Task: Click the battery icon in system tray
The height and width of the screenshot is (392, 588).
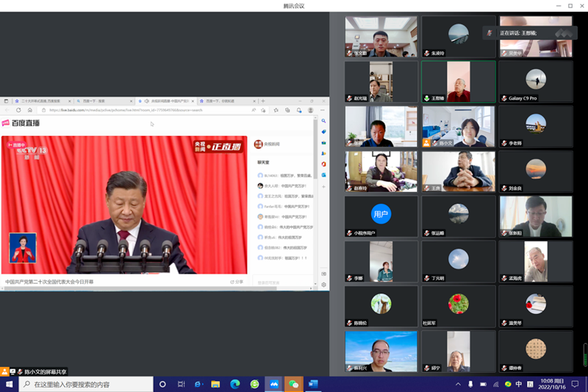Action: (484, 384)
